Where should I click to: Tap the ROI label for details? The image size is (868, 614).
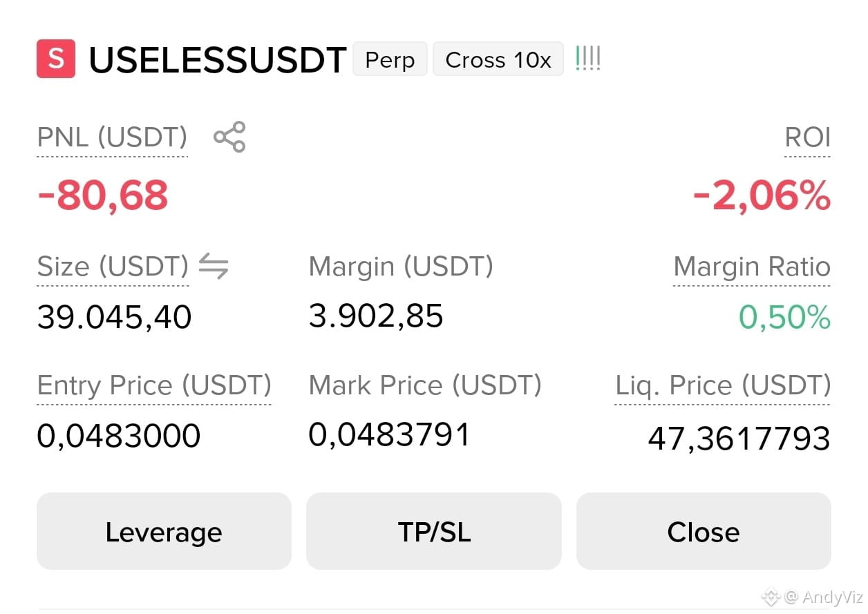(807, 137)
